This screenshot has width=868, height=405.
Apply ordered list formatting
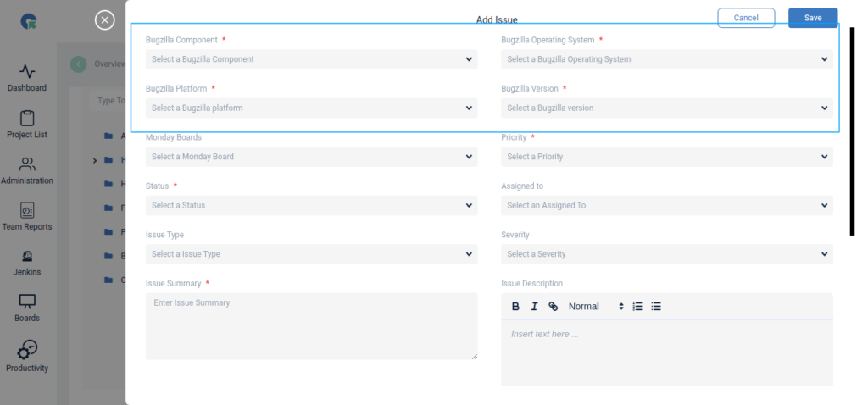click(x=637, y=307)
